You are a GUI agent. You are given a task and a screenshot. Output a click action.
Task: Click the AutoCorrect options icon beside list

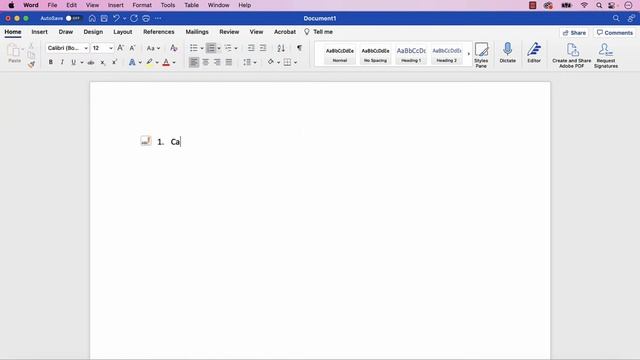[x=146, y=141]
